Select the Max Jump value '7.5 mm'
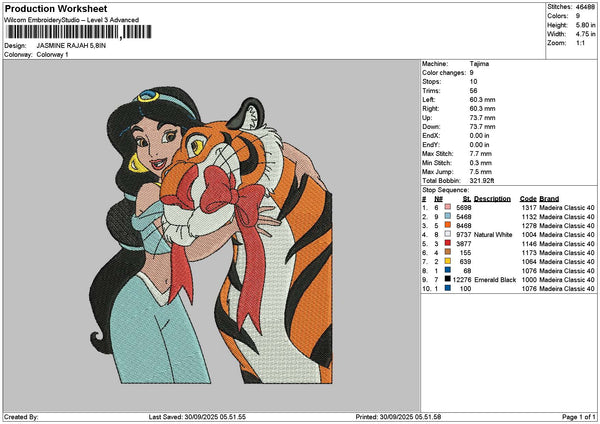600x424 pixels. (x=480, y=172)
